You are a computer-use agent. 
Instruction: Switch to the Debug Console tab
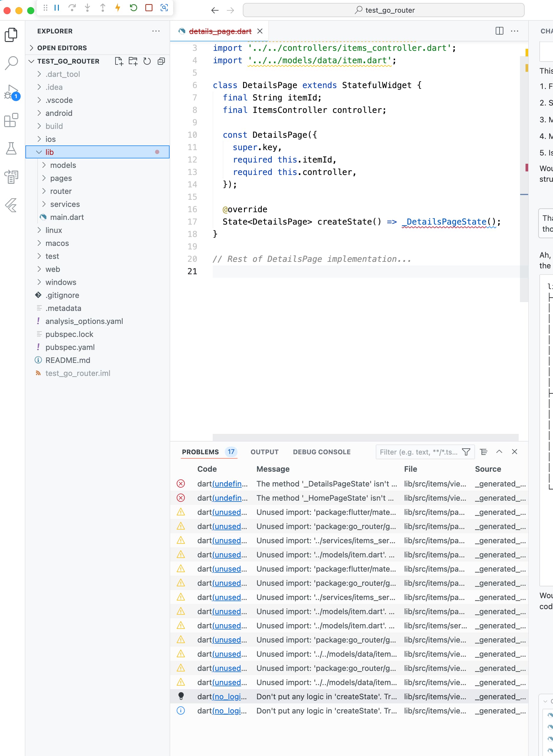[322, 452]
